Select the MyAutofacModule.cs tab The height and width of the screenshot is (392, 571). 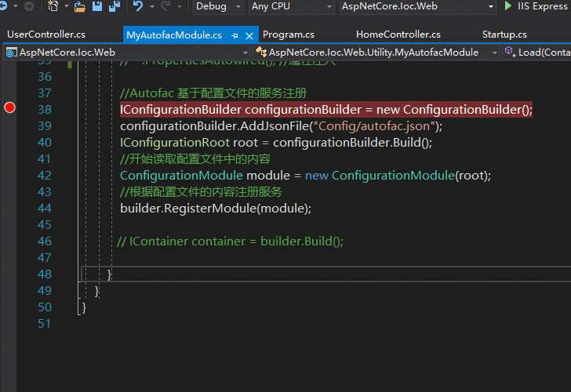tap(174, 35)
